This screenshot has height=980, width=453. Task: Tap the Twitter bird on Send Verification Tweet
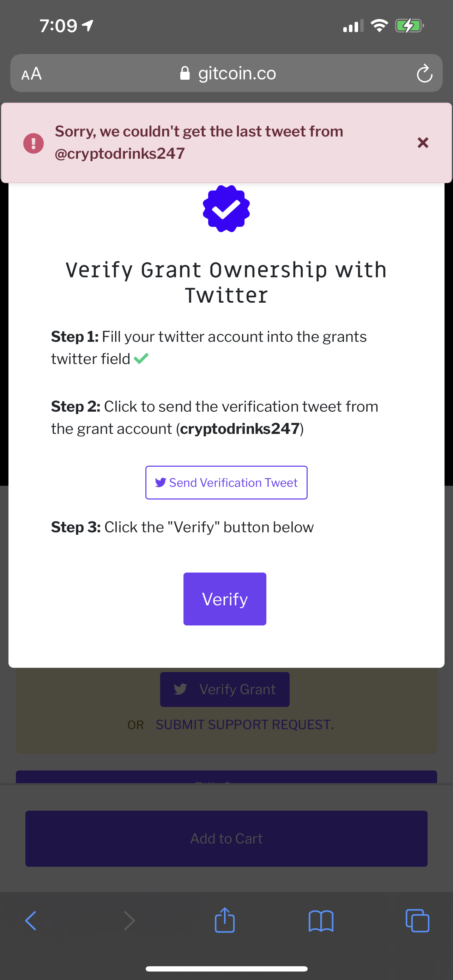click(x=161, y=482)
